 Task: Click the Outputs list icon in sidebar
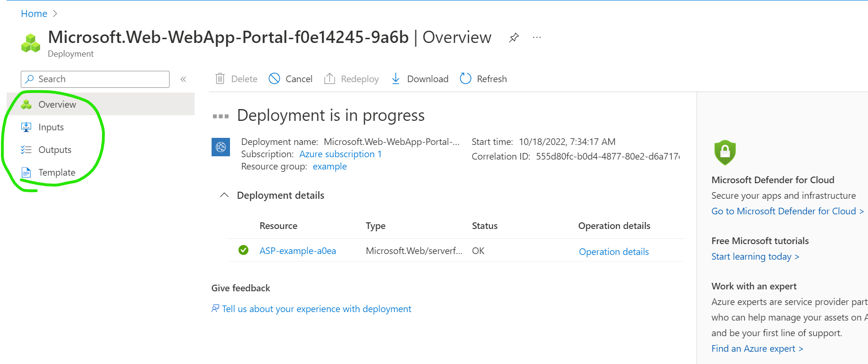[x=26, y=150]
